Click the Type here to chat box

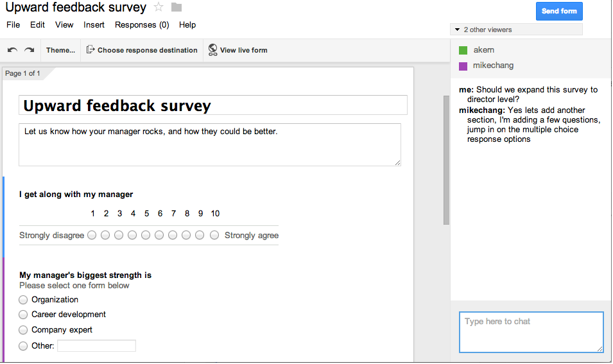coord(531,332)
